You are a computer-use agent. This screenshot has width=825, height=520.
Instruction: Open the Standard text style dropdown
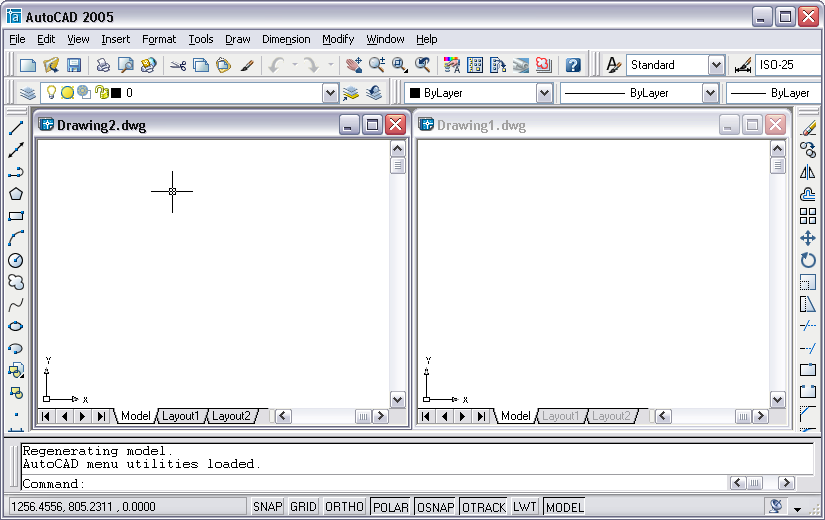pyautogui.click(x=716, y=65)
